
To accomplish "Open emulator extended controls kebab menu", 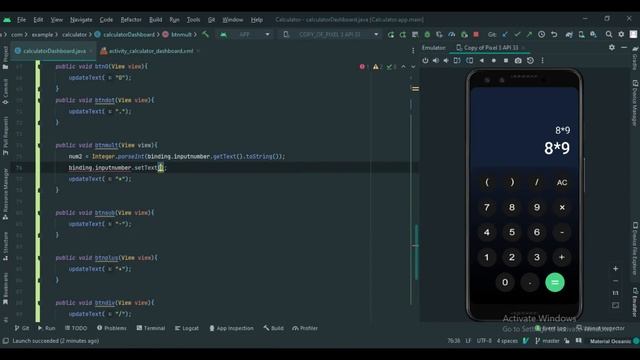I will 542,60.
